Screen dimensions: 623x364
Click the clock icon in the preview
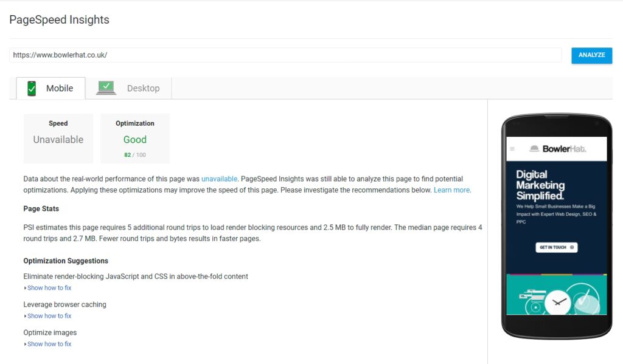tap(557, 301)
